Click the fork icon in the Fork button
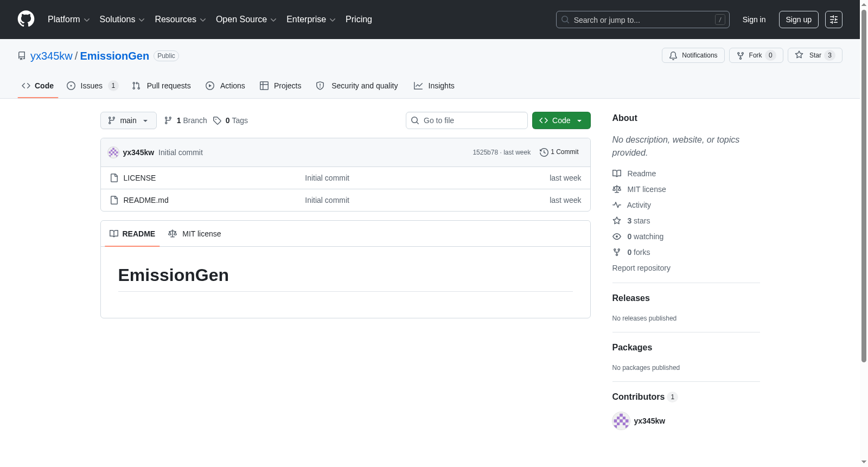 (x=741, y=55)
